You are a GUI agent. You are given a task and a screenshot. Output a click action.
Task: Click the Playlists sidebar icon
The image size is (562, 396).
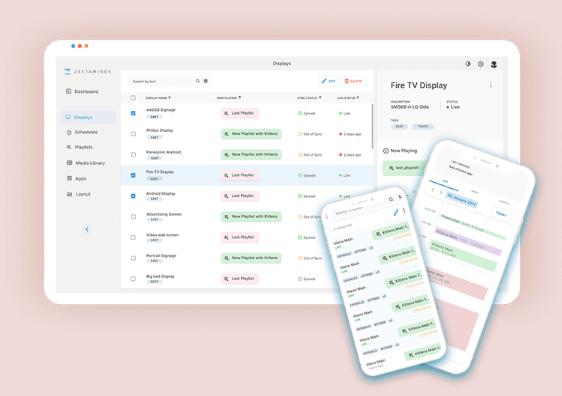pyautogui.click(x=69, y=147)
